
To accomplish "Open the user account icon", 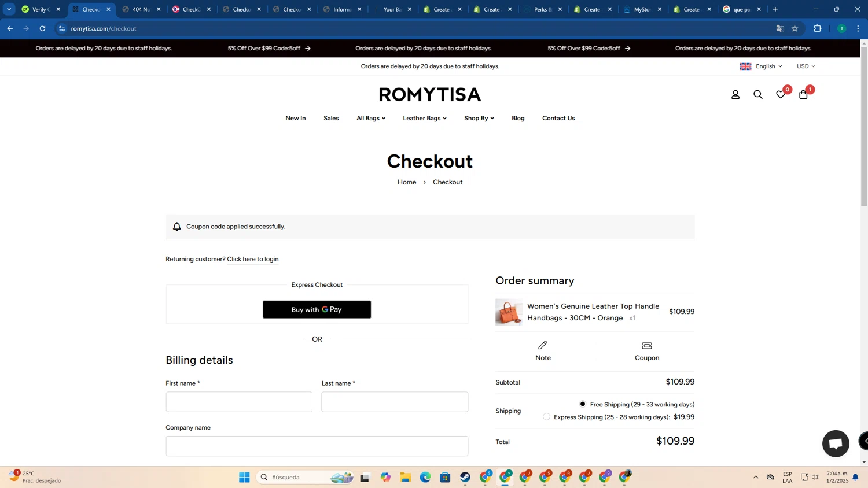I will [735, 95].
